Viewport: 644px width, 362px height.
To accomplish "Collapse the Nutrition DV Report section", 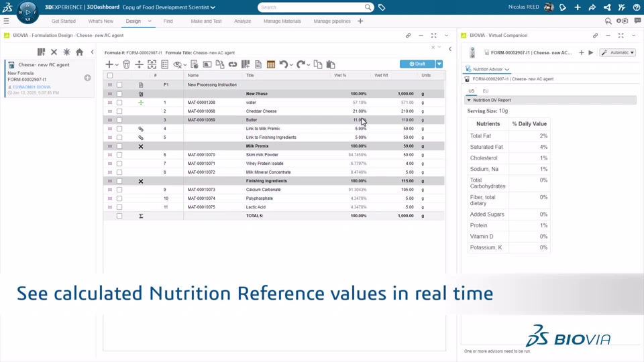I will coord(469,100).
